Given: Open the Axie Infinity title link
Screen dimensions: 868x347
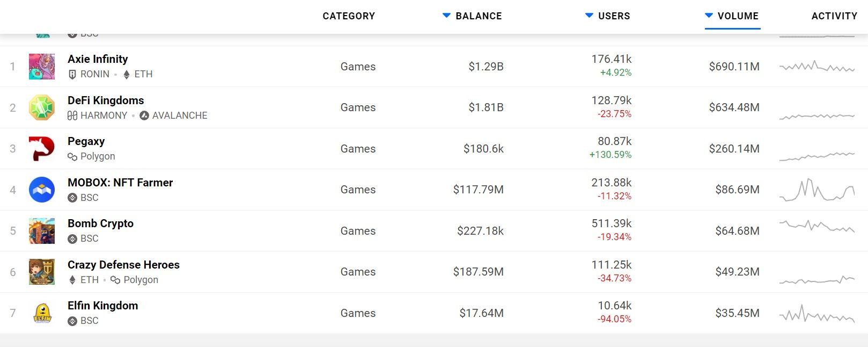Looking at the screenshot, I should click(98, 59).
